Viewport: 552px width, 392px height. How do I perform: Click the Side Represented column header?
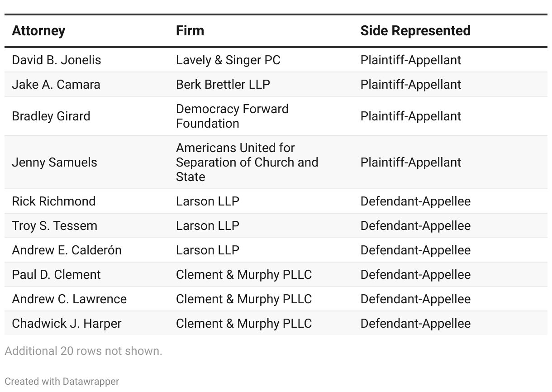point(415,31)
